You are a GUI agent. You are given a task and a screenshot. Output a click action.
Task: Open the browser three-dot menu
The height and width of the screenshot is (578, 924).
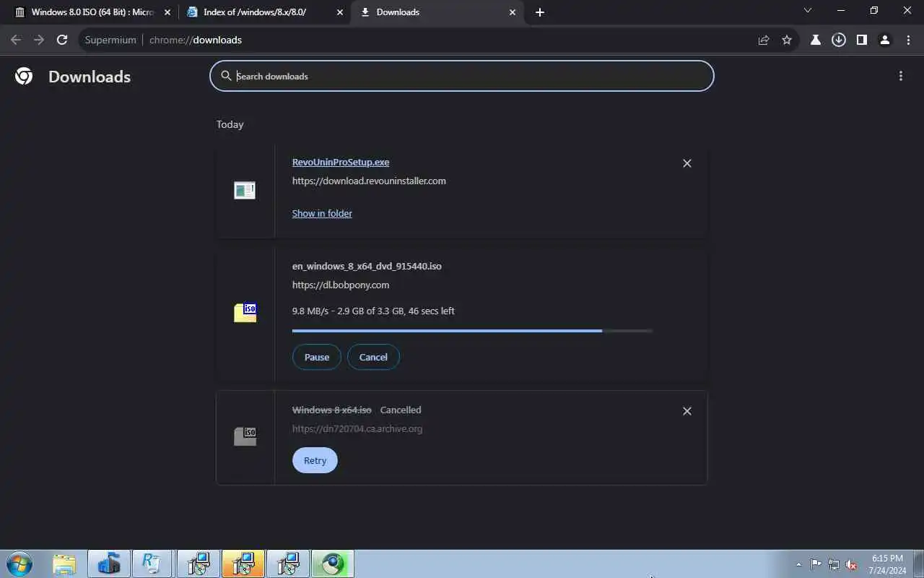(908, 40)
